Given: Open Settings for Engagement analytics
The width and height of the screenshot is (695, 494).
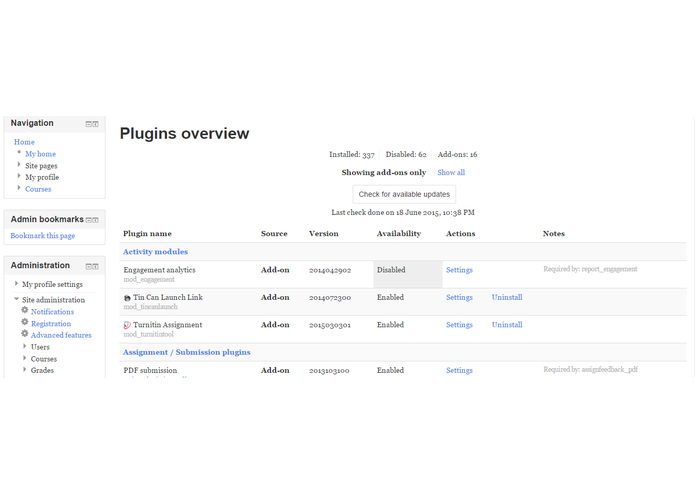Looking at the screenshot, I should (459, 270).
